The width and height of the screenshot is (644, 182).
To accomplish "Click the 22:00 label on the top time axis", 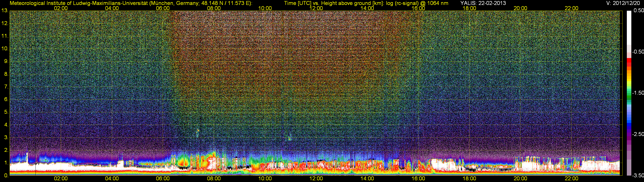I will pyautogui.click(x=571, y=8).
